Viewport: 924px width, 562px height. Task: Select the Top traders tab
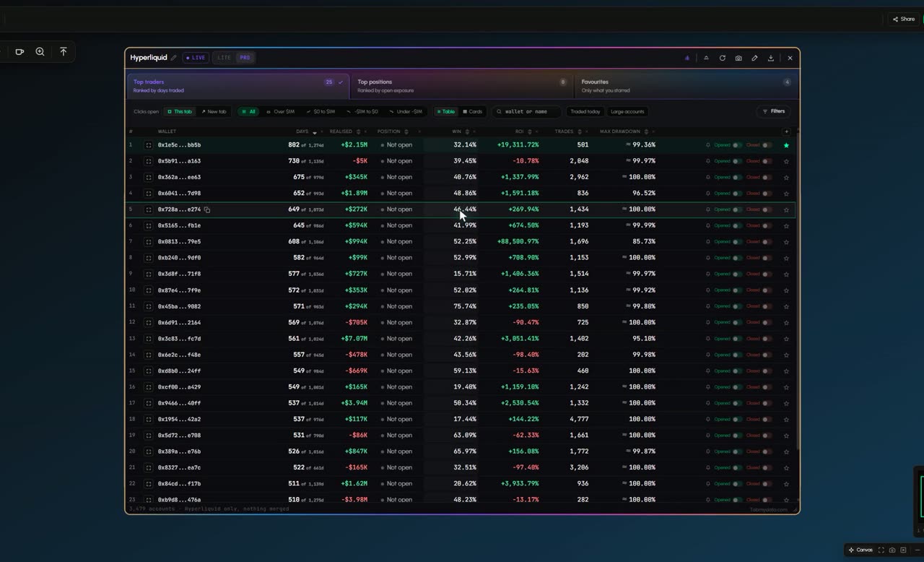coord(237,86)
